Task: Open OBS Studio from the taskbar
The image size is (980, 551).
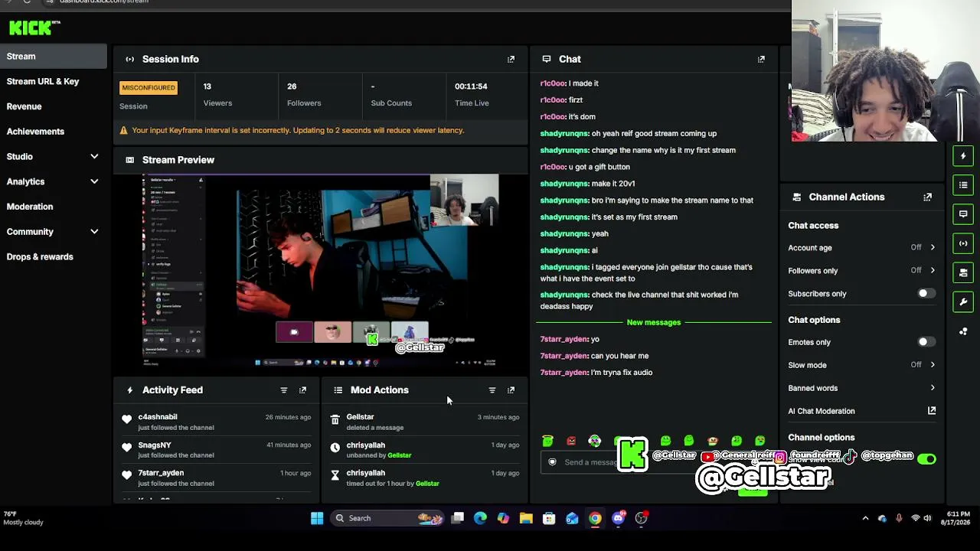Action: click(x=642, y=518)
